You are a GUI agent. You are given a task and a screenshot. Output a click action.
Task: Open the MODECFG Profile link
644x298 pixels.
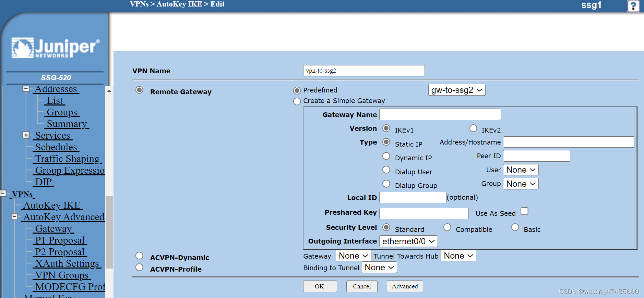click(69, 287)
